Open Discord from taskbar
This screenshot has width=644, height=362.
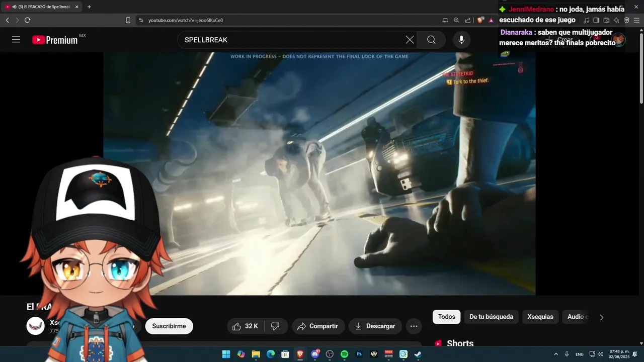[315, 354]
